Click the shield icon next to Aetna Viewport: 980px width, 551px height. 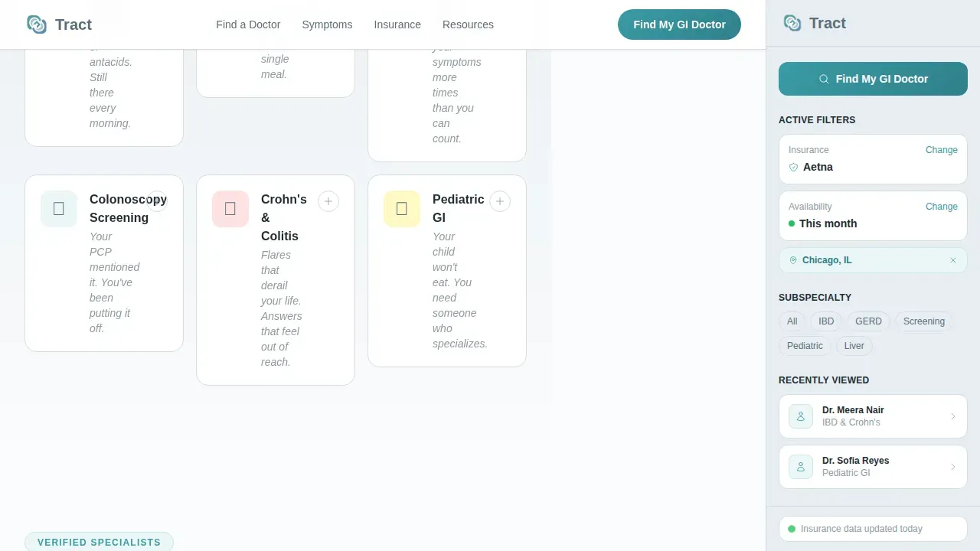(x=793, y=167)
